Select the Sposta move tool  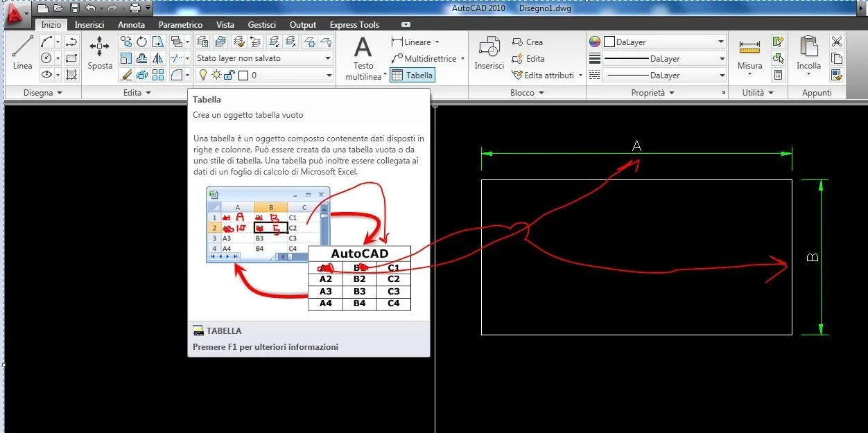pos(100,53)
